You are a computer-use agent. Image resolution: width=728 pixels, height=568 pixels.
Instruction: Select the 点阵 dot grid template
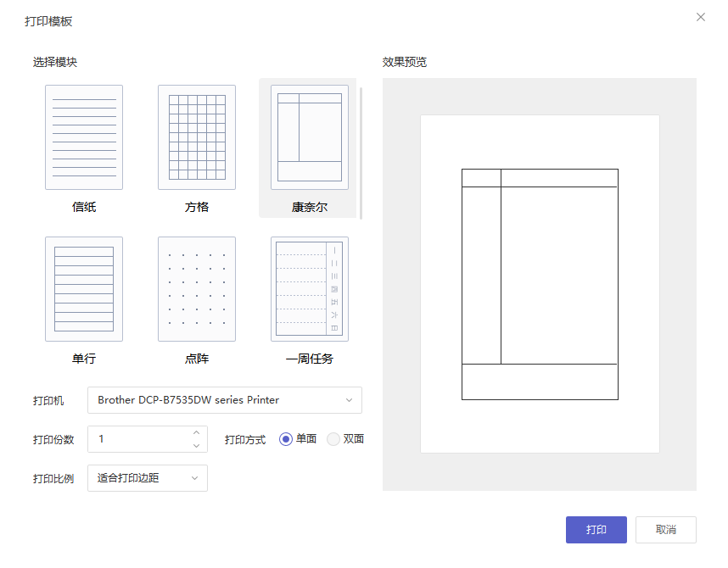tap(197, 289)
